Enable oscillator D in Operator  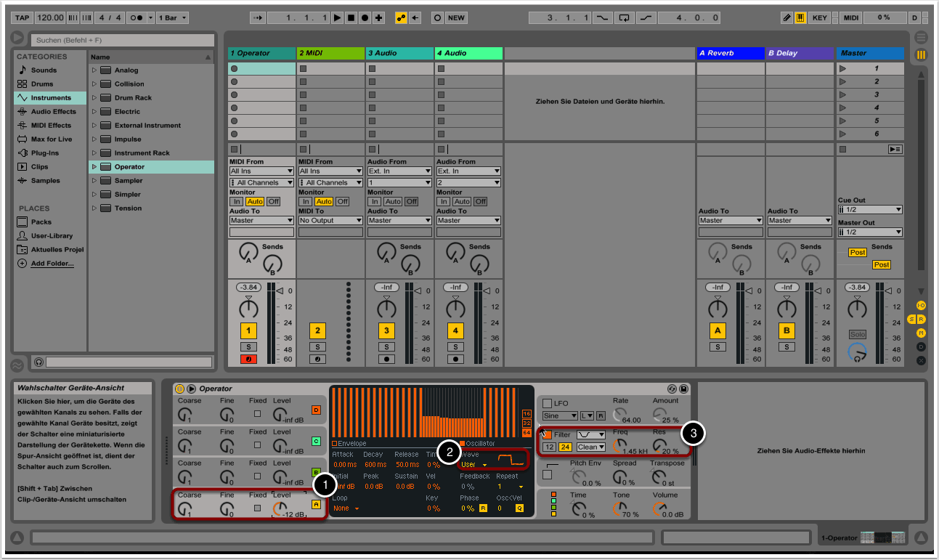coord(316,410)
